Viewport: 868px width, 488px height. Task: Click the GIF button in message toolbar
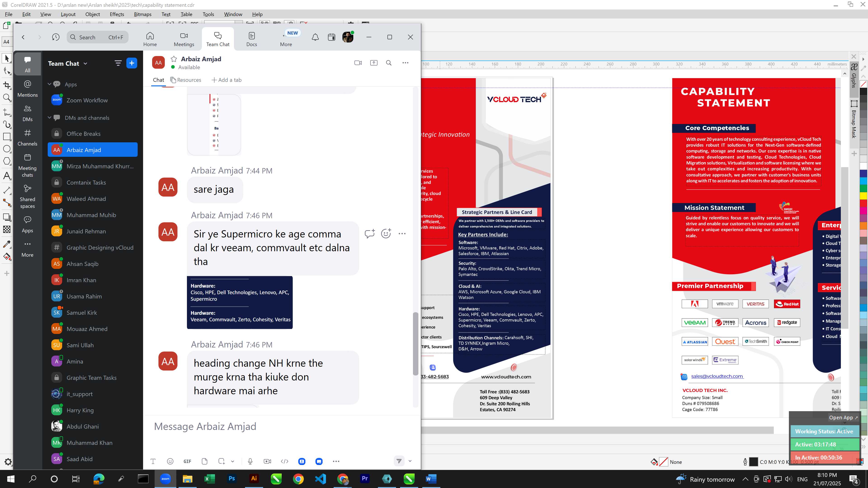click(x=187, y=461)
